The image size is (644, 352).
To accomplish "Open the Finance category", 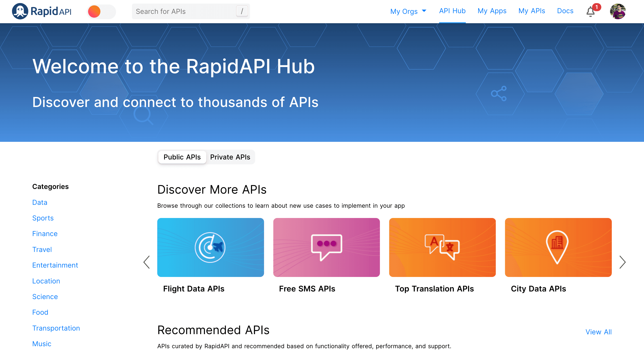I will 45,234.
